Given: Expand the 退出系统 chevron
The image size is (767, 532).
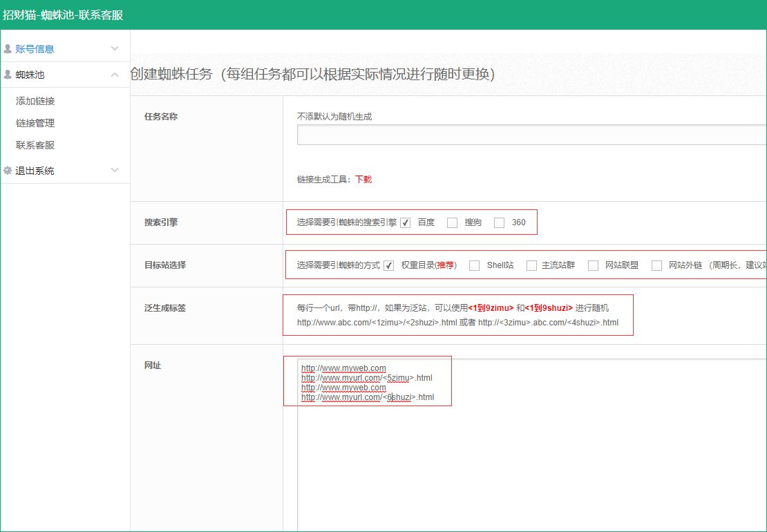Looking at the screenshot, I should 115,170.
